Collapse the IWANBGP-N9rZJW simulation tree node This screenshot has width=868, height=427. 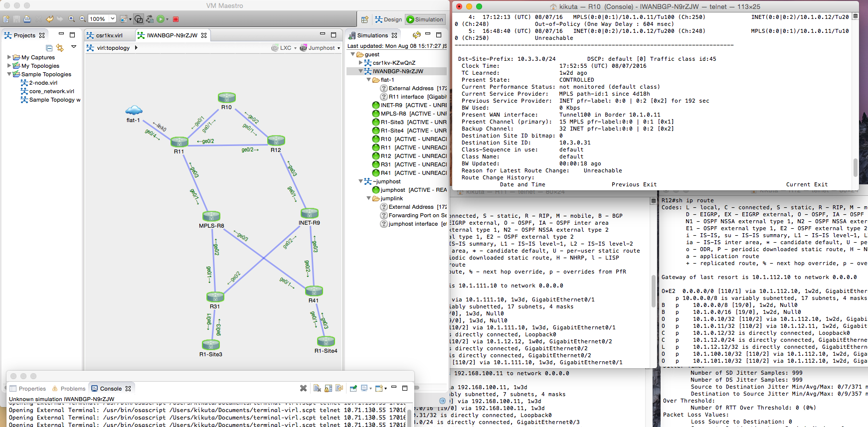[360, 71]
